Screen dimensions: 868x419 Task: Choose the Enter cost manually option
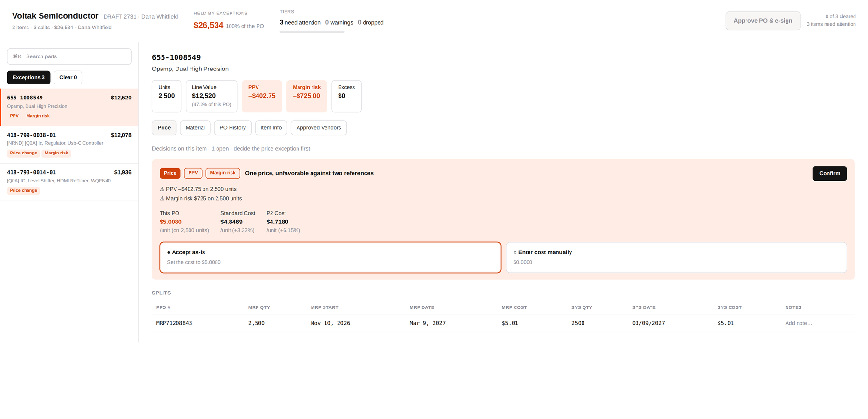coord(676,257)
